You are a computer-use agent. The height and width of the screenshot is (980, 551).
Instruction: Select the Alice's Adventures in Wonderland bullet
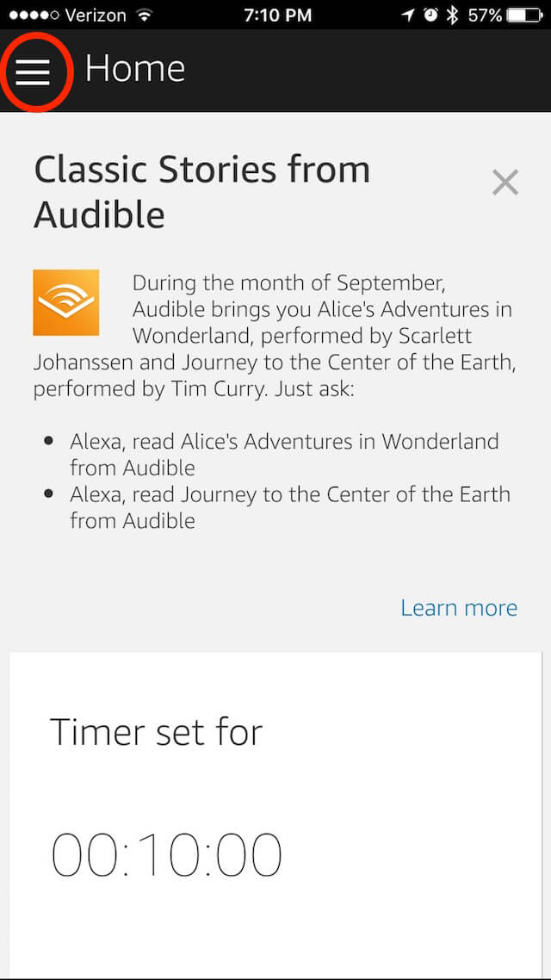tap(284, 455)
